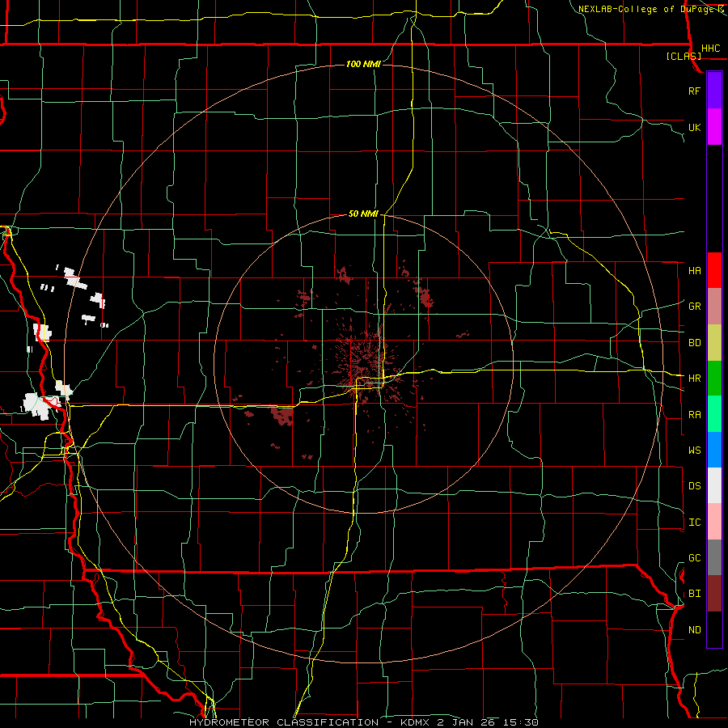Click the ND black legend swatch
Image resolution: width=728 pixels, height=728 pixels.
pos(714,629)
